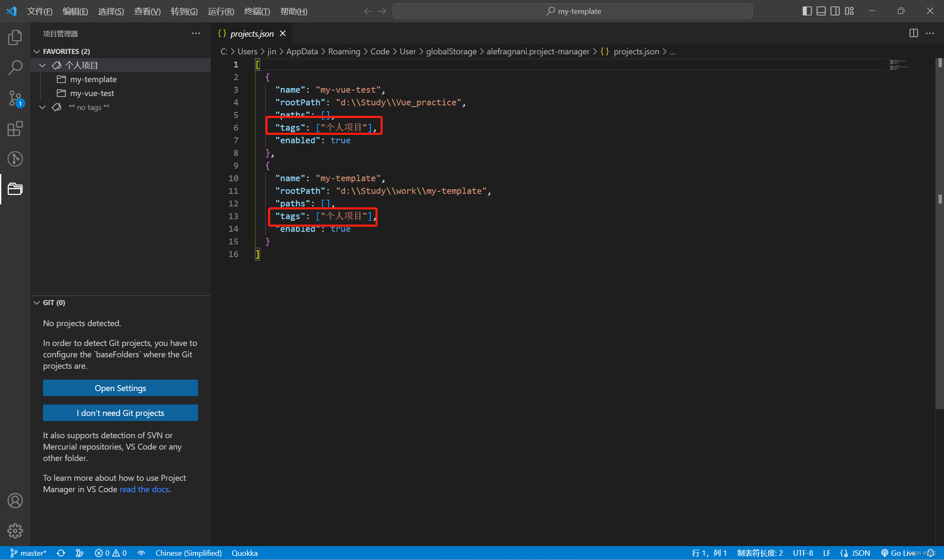Viewport: 944px width, 560px height.
Task: Open Project Manager activity bar icon
Action: [15, 189]
